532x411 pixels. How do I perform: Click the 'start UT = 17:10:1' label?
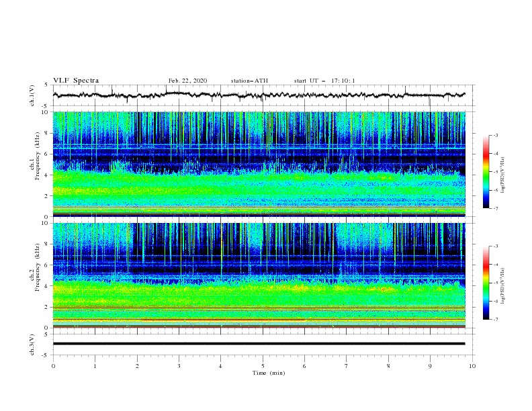click(324, 81)
